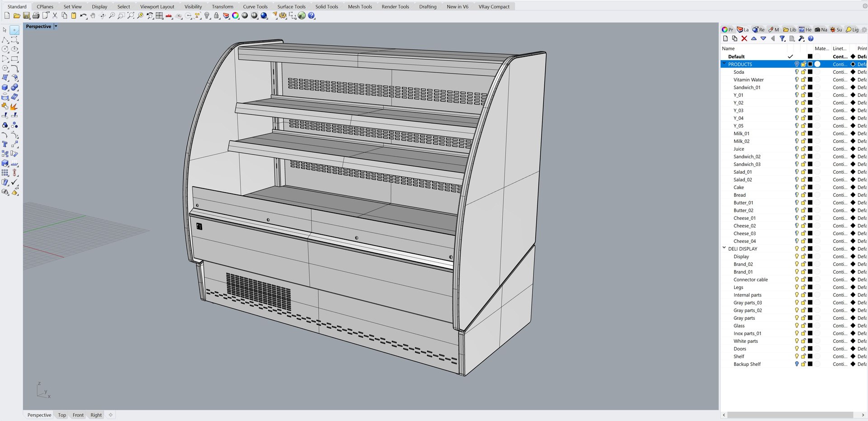Open the color wheel object properties icon
The height and width of the screenshot is (421, 868).
[236, 16]
